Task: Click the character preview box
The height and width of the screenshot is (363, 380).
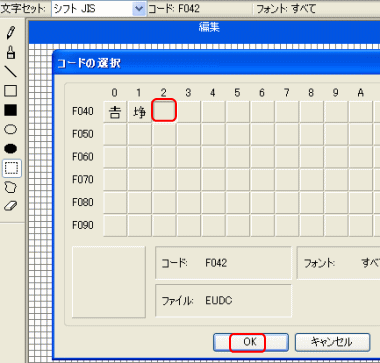Action: [109, 282]
